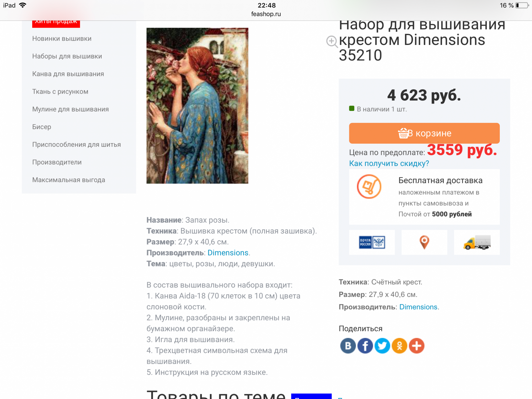Share product on Facebook icon
The image size is (532, 399).
pos(365,346)
